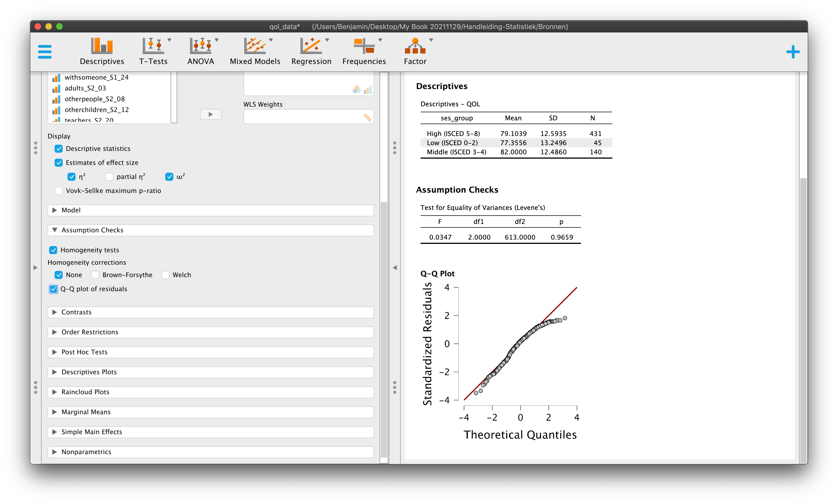Enable Vovk-Sellke maximum p-ratio
Screen dimensions: 838x504
point(58,190)
